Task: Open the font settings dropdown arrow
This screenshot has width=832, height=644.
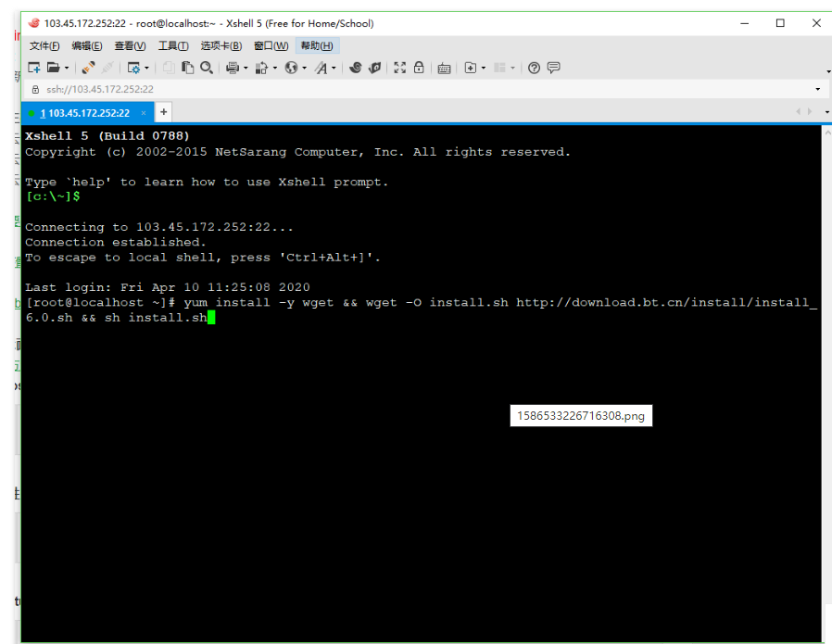Action: 334,68
